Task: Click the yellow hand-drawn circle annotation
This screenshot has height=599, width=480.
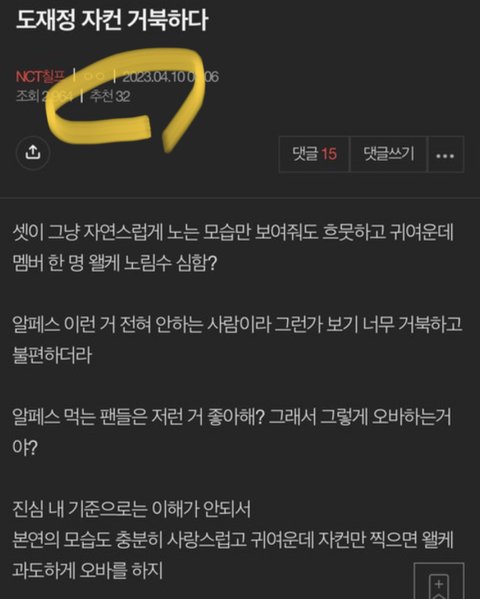Action: [126, 99]
